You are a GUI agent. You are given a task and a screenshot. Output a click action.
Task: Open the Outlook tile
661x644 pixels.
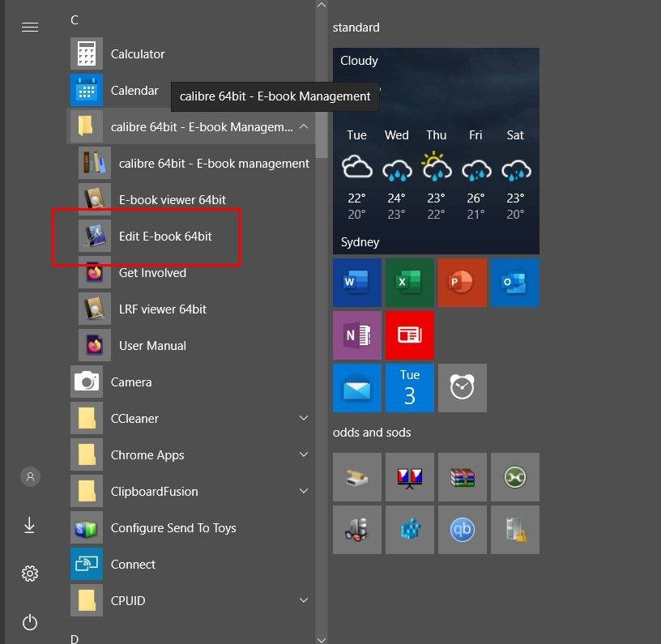coord(515,283)
